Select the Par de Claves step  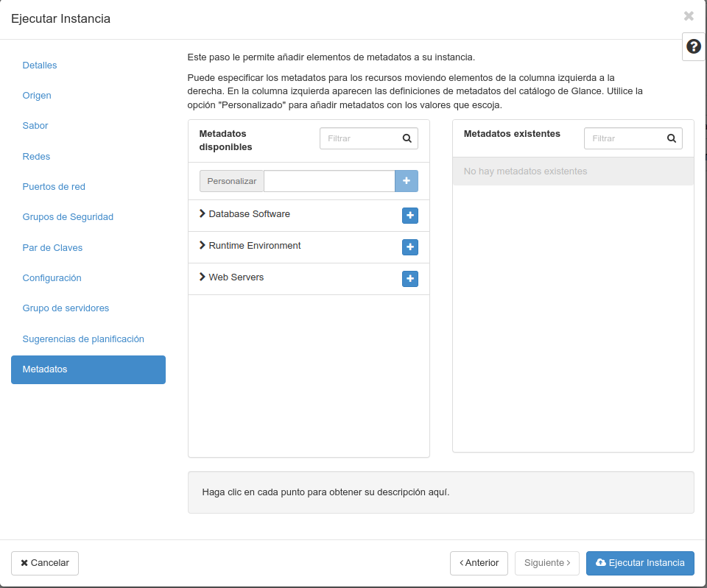pos(53,248)
